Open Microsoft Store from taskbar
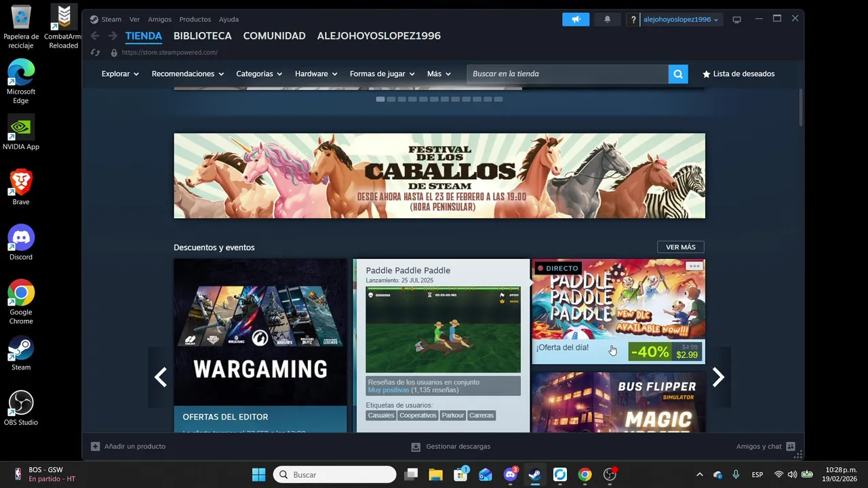This screenshot has width=868, height=488. click(461, 474)
